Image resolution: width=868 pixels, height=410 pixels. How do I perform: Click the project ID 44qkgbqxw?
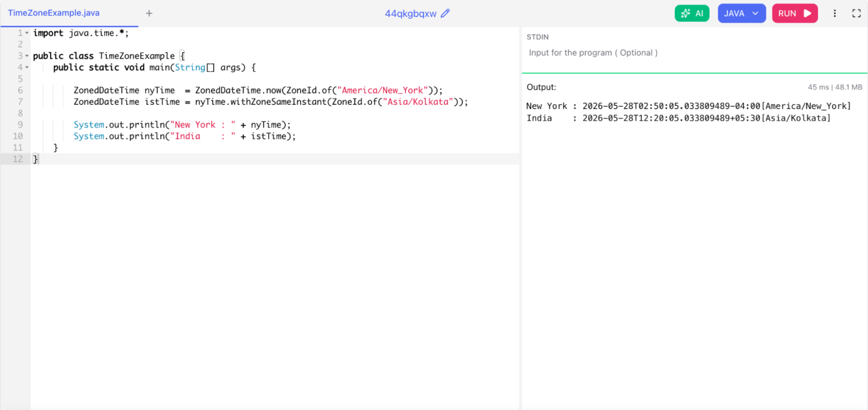click(411, 14)
